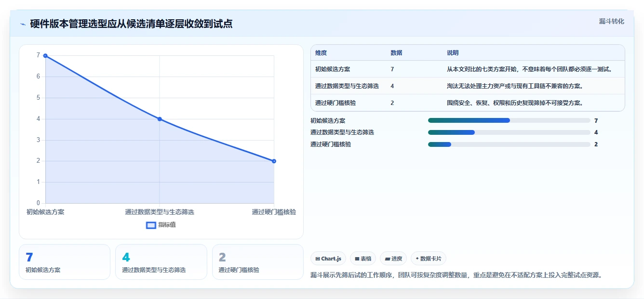The width and height of the screenshot is (644, 299).
Task: Click progress list label 初始候选方案
Action: pos(328,121)
